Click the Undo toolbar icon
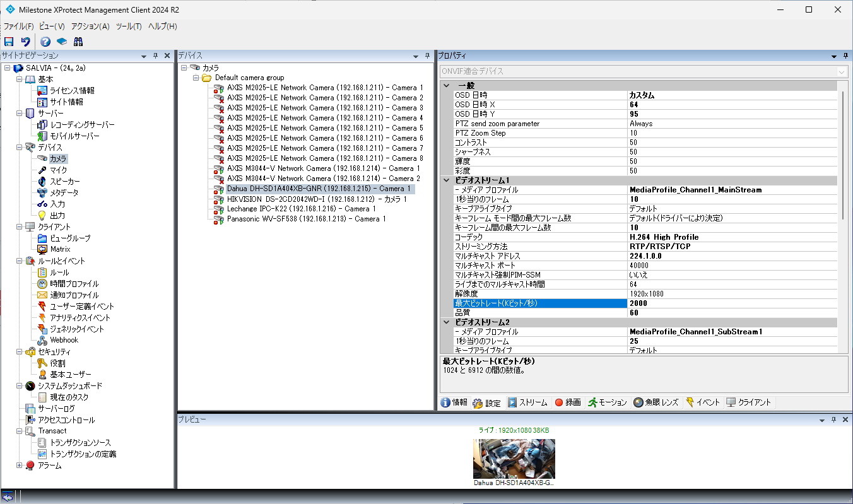Viewport: 853px width, 504px height. pos(25,42)
